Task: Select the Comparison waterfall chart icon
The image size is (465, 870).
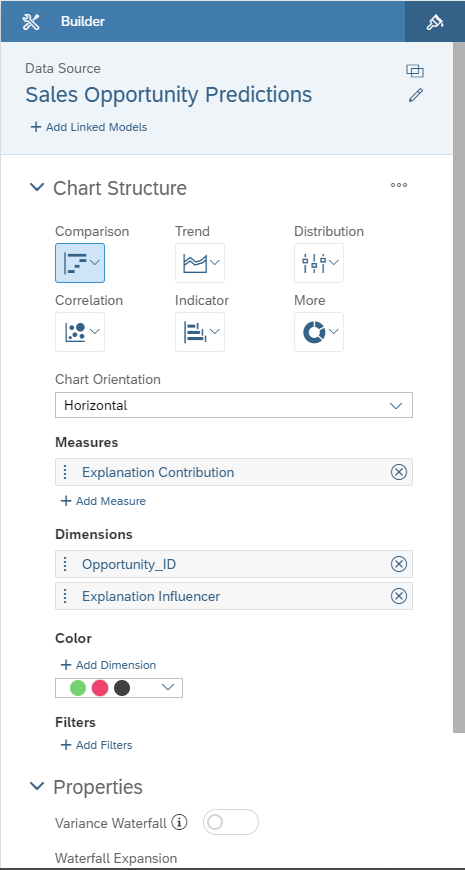Action: click(80, 263)
